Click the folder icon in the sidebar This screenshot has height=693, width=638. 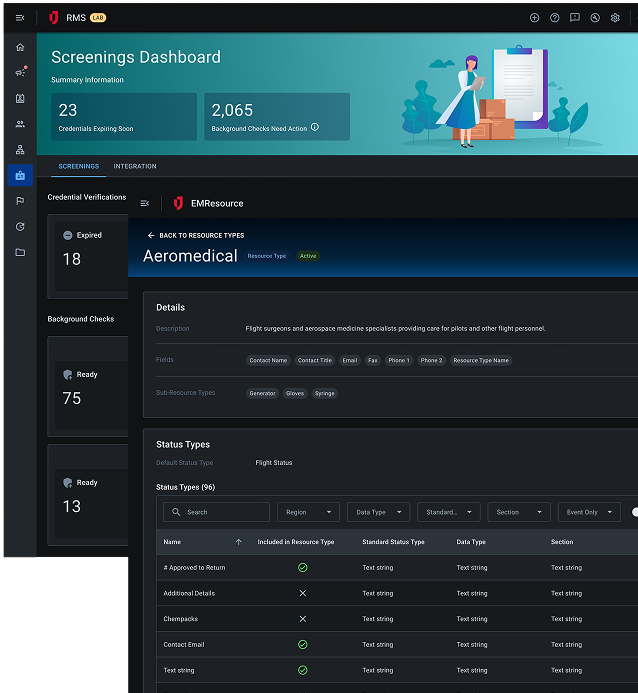(x=20, y=252)
